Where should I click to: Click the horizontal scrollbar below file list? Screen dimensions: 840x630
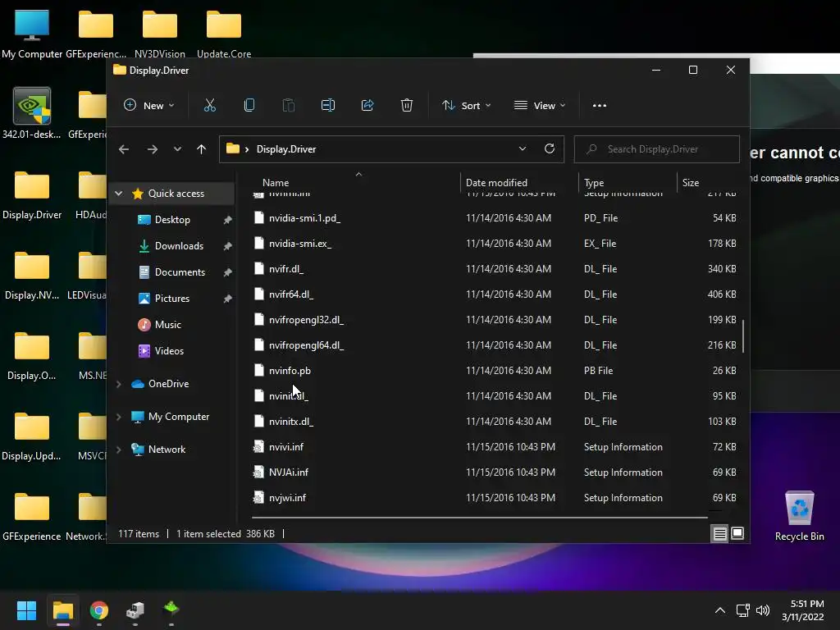click(479, 518)
